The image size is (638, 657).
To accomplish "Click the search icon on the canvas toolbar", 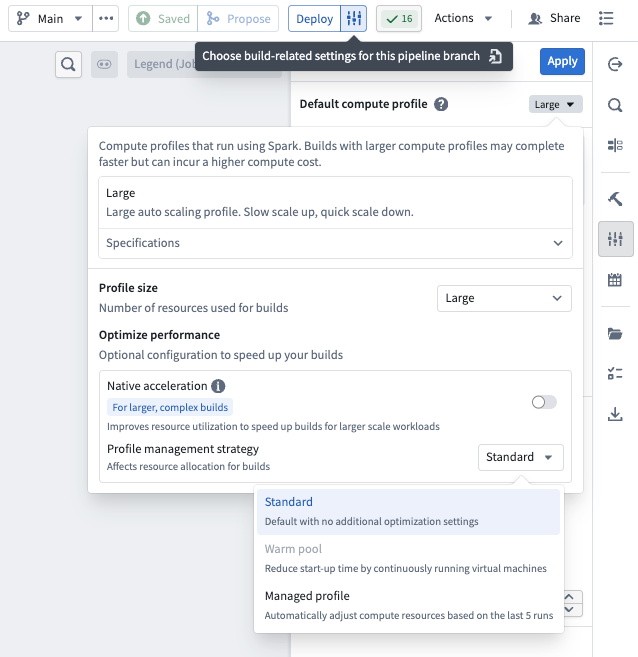I will click(x=68, y=64).
